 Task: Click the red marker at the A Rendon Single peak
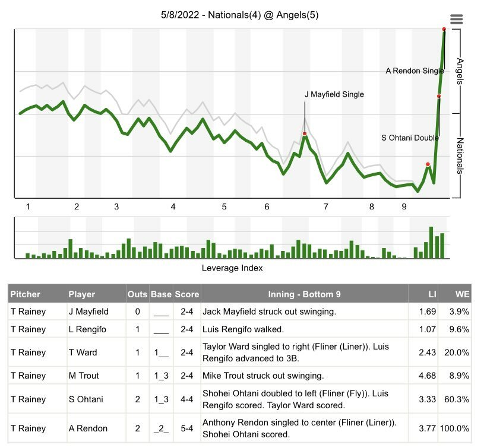click(x=444, y=29)
